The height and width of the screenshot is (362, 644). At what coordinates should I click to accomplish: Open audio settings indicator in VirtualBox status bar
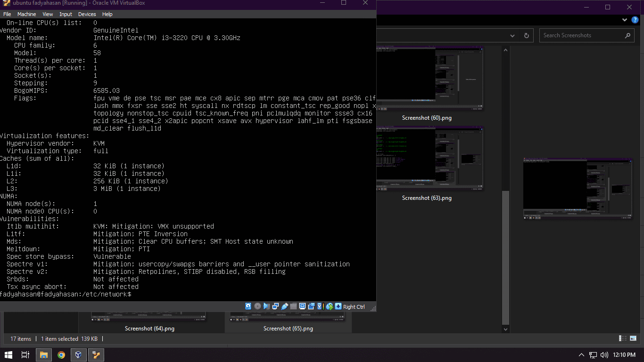point(267,306)
